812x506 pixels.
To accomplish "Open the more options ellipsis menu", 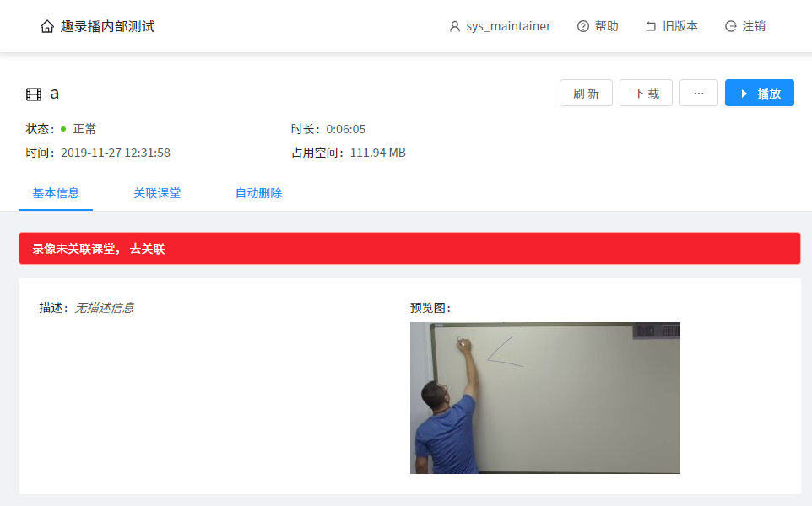I will click(699, 93).
